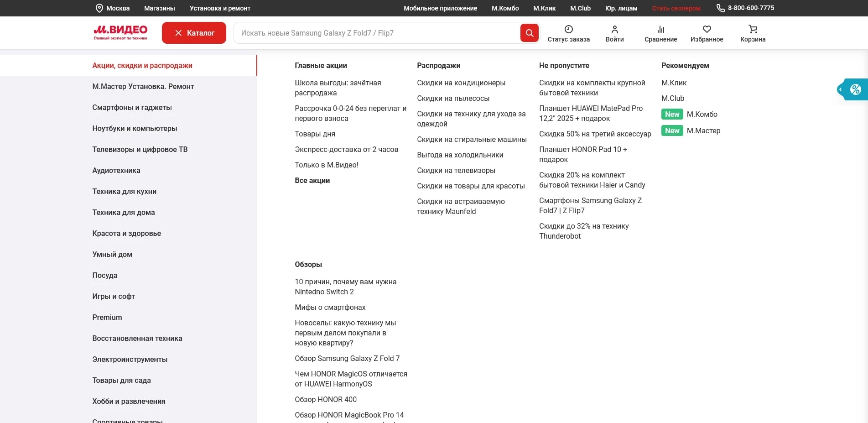The image size is (868, 423).
Task: Click into the search input field
Action: pos(376,33)
